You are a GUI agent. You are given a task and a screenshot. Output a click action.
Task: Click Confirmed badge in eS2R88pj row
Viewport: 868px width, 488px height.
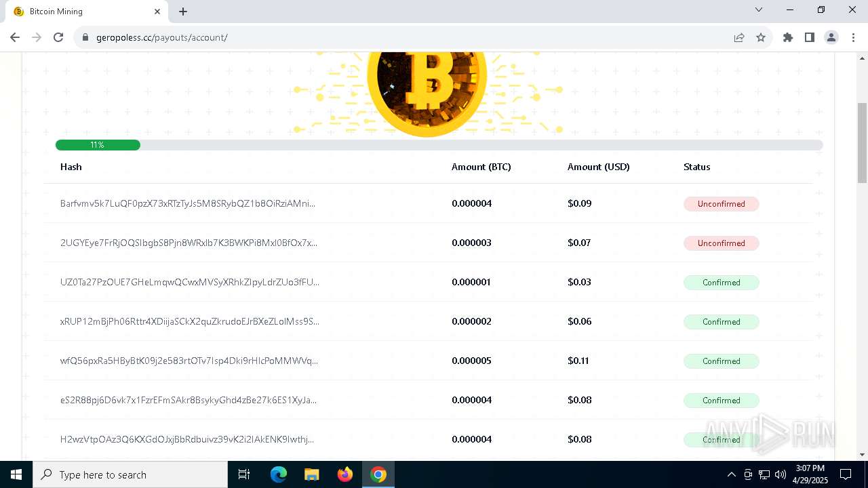(721, 401)
